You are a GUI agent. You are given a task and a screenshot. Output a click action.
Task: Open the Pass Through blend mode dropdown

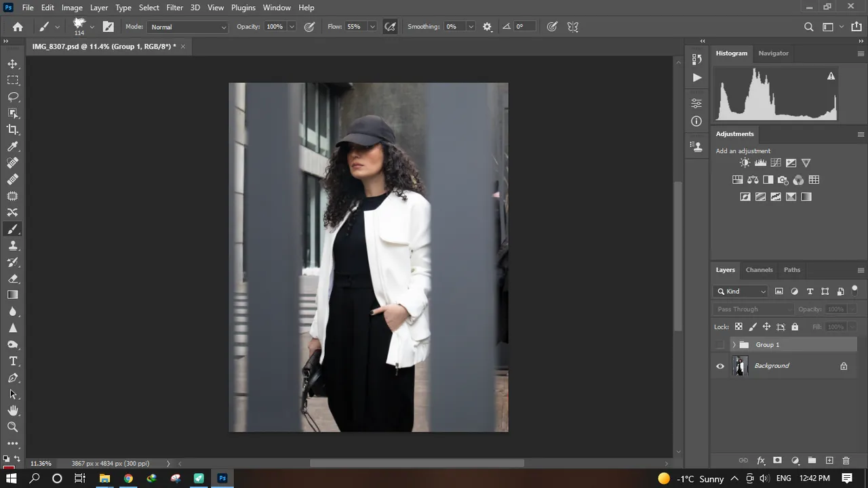point(753,309)
